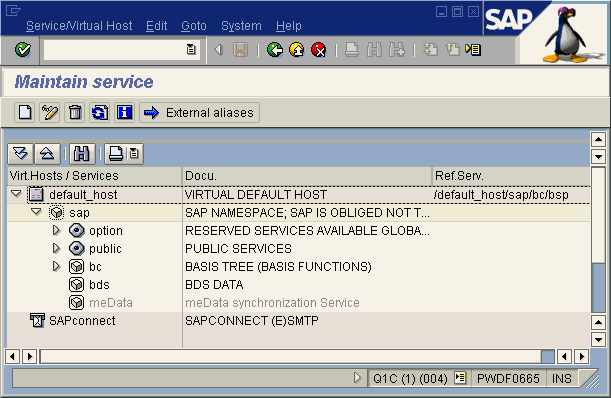Click the External aliases button
The height and width of the screenshot is (398, 611).
coord(200,113)
